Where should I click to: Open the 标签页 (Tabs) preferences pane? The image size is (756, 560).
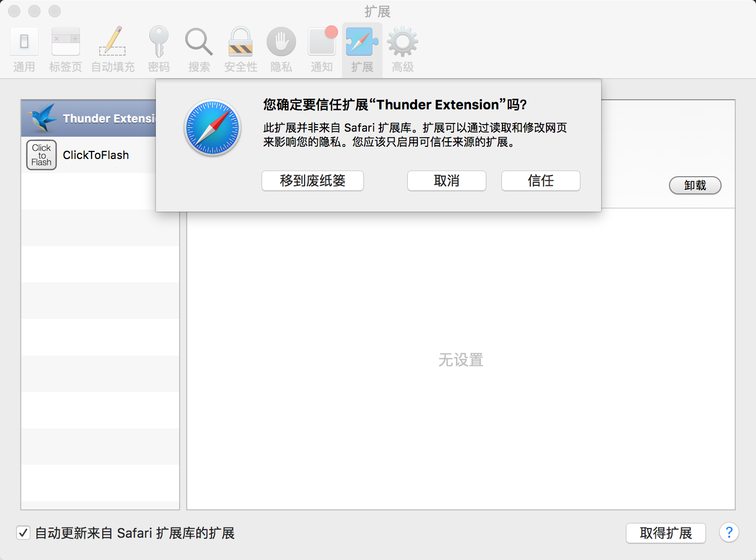pyautogui.click(x=66, y=50)
